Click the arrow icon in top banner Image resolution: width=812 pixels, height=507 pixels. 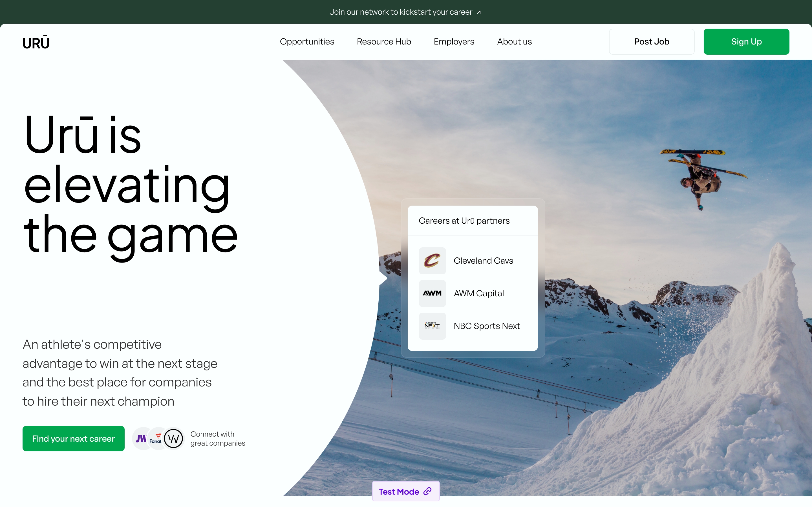click(x=479, y=12)
